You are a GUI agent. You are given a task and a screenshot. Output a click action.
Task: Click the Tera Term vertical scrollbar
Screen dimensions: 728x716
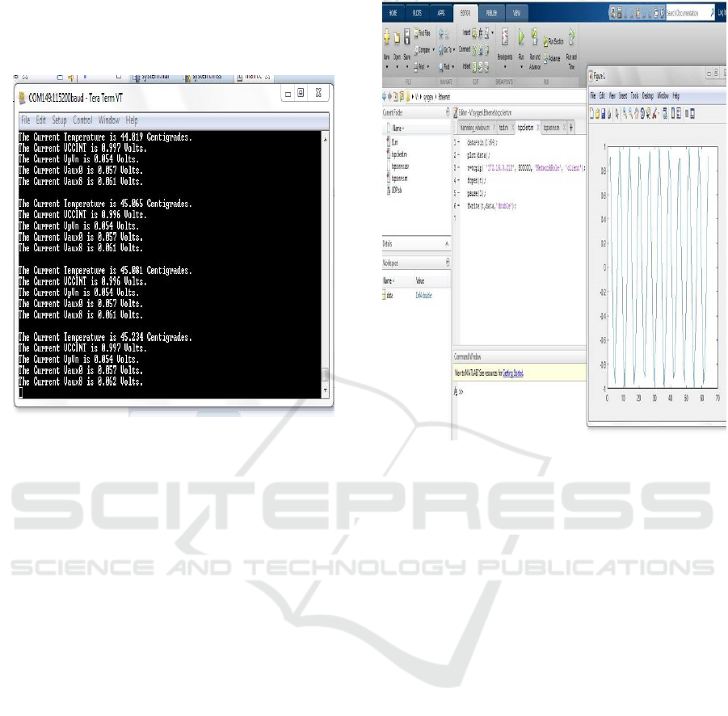click(326, 259)
